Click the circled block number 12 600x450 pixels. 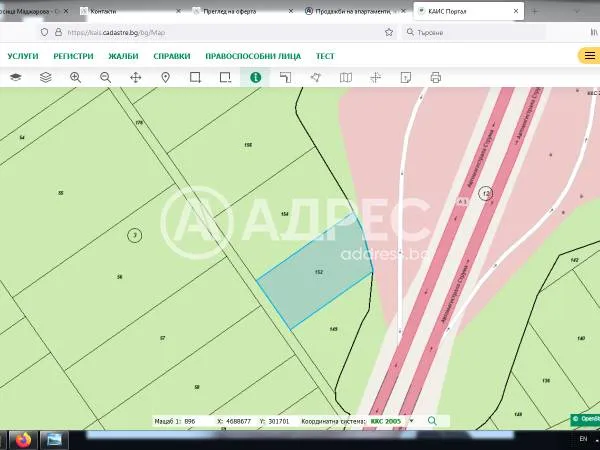(486, 193)
